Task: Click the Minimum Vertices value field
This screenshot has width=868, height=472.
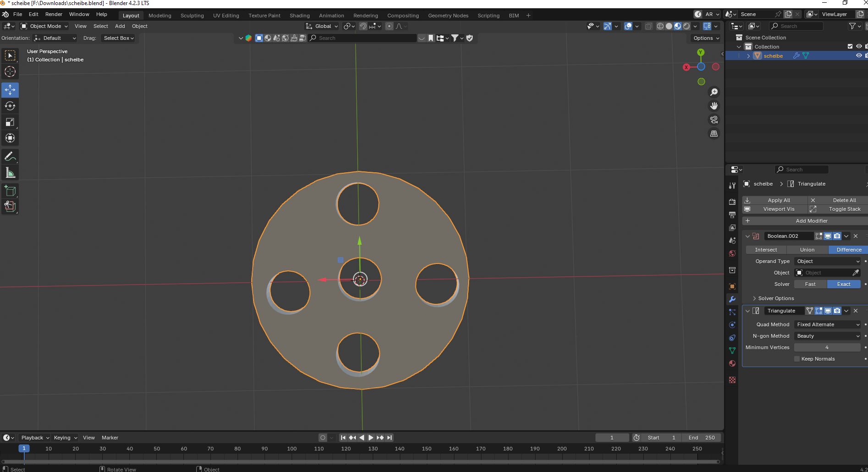Action: (827, 347)
